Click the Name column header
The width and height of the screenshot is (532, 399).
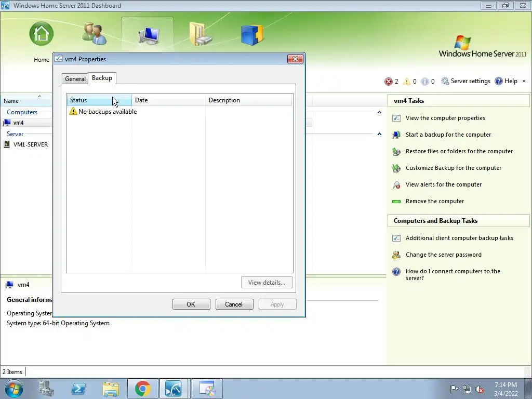coord(25,100)
